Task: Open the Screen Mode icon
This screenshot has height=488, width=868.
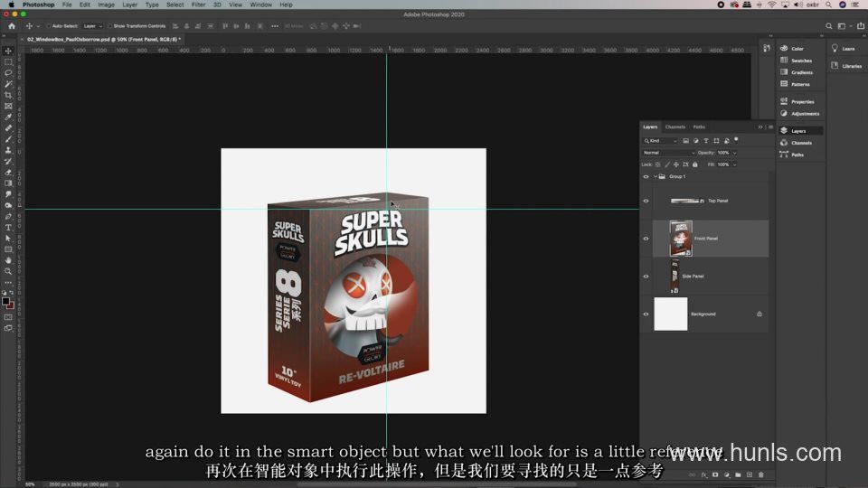Action: point(8,328)
